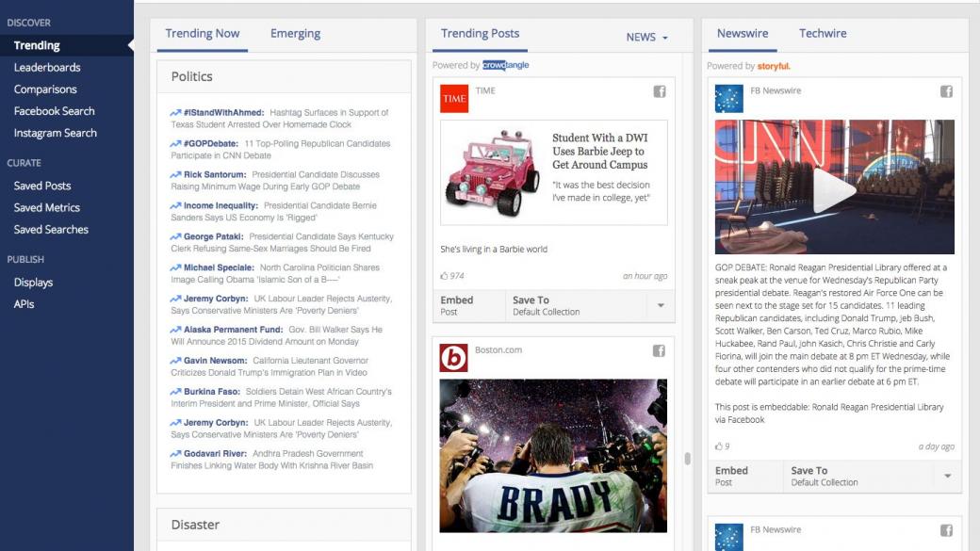This screenshot has height=551, width=980.
Task: Click Facebook icon on Boston.com post
Action: tap(659, 351)
